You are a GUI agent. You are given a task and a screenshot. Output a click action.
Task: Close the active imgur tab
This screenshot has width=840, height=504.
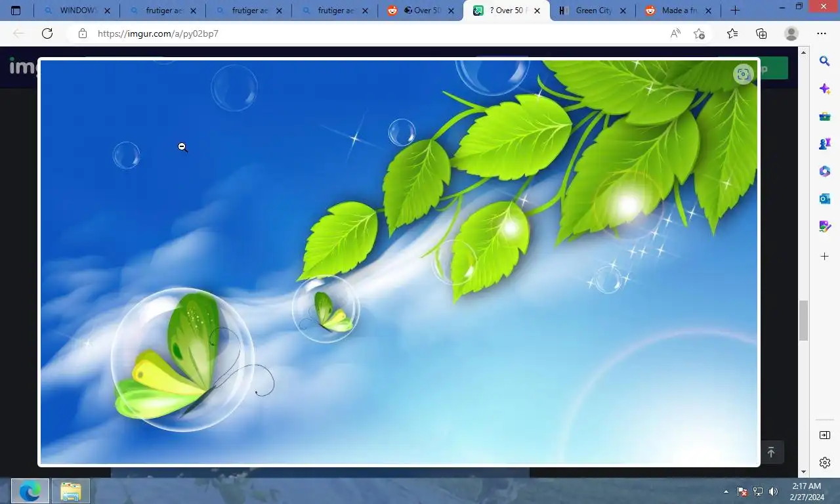pos(537,10)
